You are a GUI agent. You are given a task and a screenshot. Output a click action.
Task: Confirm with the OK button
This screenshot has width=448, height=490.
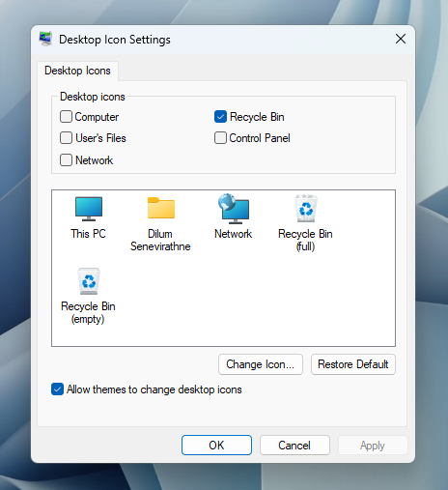216,446
